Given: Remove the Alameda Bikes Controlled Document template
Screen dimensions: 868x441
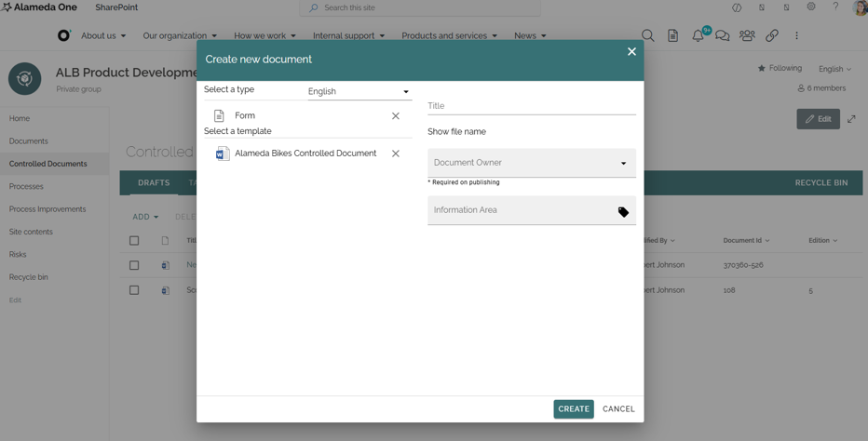Looking at the screenshot, I should tap(395, 154).
